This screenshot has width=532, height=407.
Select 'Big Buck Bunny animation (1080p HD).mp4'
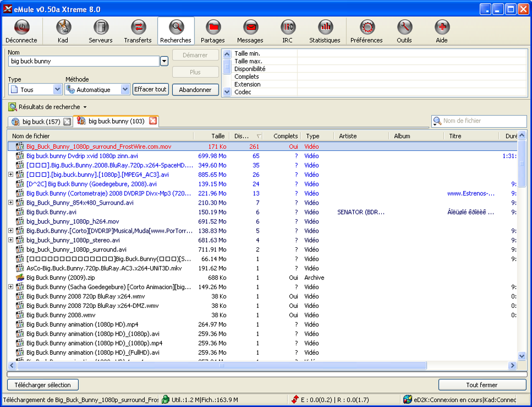pos(262,325)
